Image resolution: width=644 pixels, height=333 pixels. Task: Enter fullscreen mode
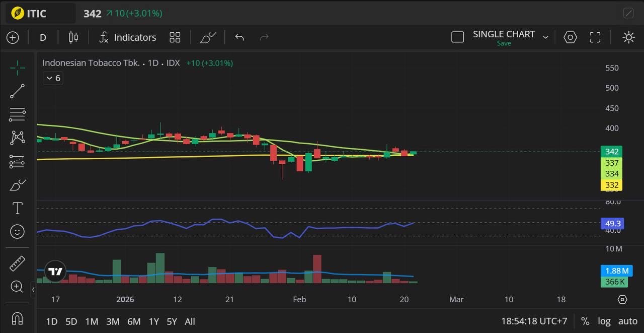coord(595,37)
